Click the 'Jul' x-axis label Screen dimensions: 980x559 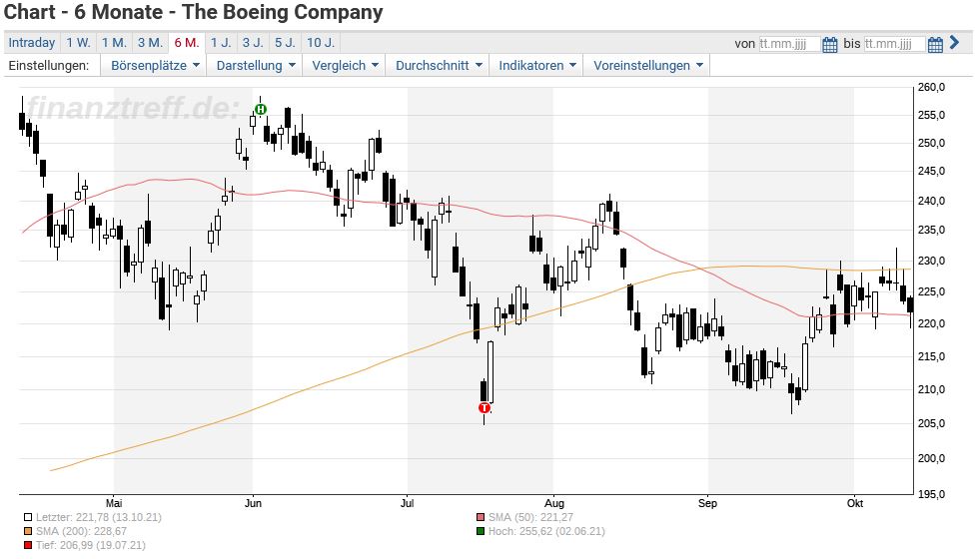tap(407, 503)
